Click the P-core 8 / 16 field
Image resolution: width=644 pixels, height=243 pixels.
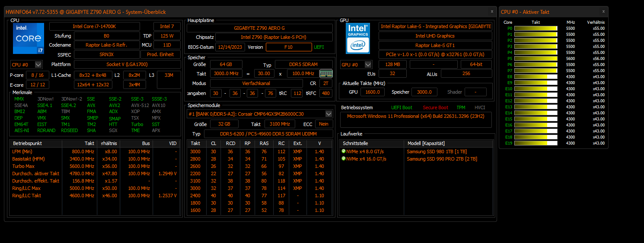38,75
